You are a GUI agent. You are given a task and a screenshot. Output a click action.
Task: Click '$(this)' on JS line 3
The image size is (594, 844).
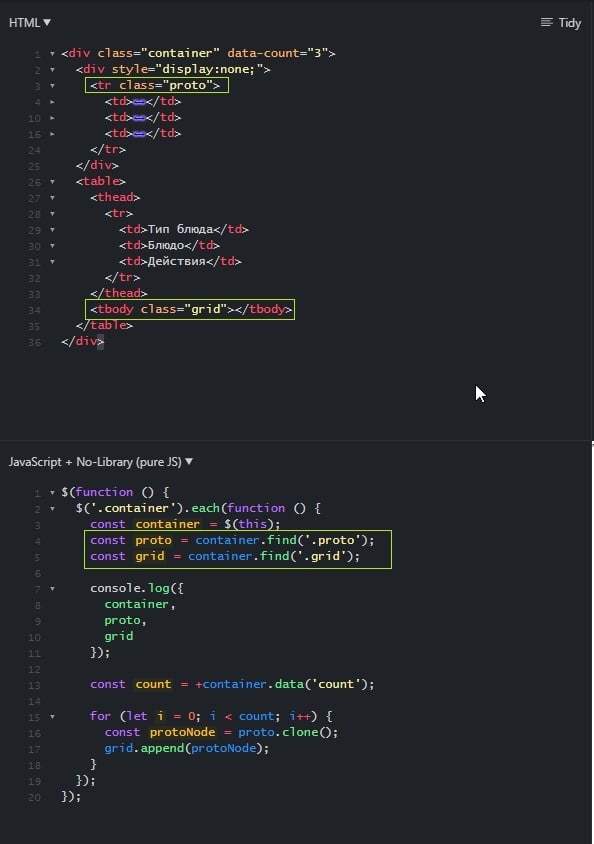coord(249,524)
